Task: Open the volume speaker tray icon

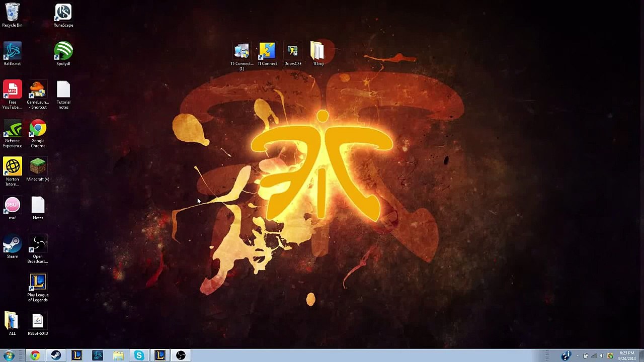Action: click(x=602, y=356)
